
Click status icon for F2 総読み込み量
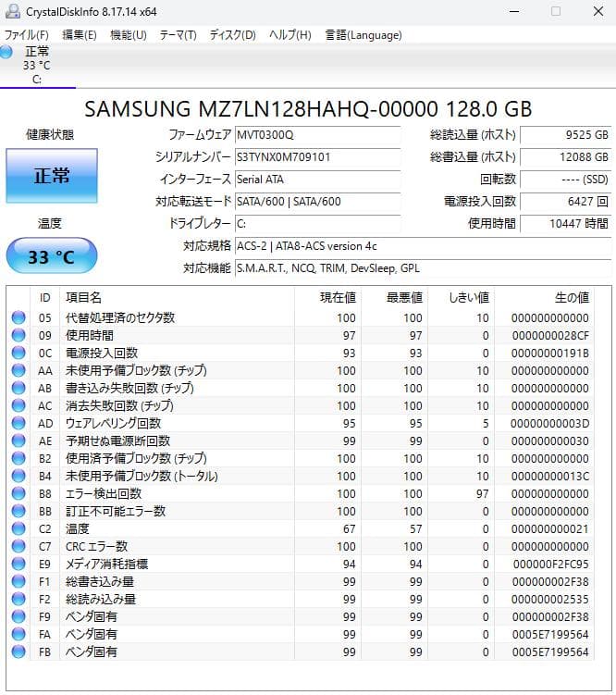click(x=18, y=599)
